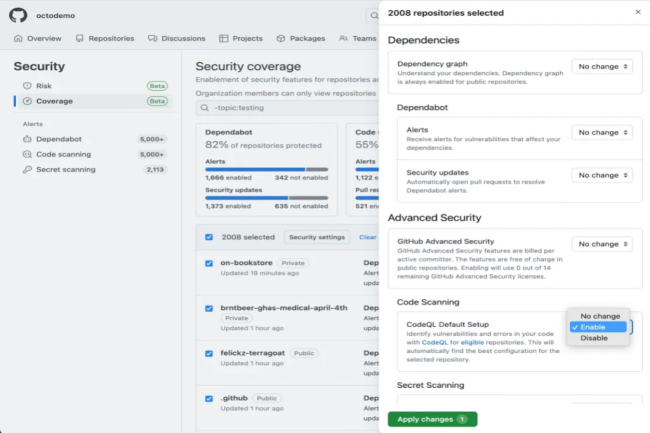650x433 pixels.
Task: Choose No change in CodeQL menu
Action: point(598,316)
